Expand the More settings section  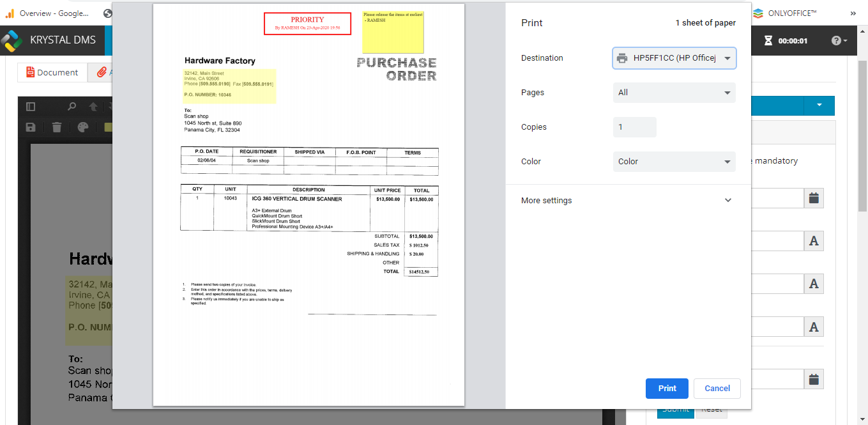click(x=727, y=200)
